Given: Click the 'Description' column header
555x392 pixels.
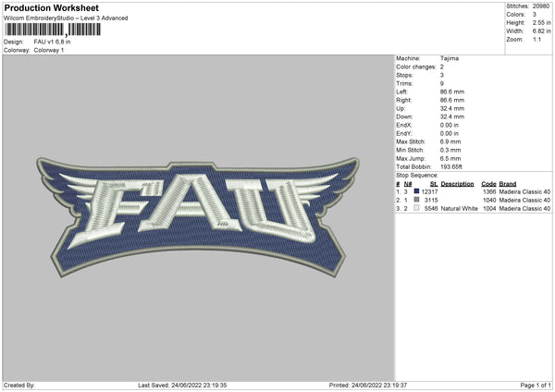Looking at the screenshot, I should click(x=457, y=184).
